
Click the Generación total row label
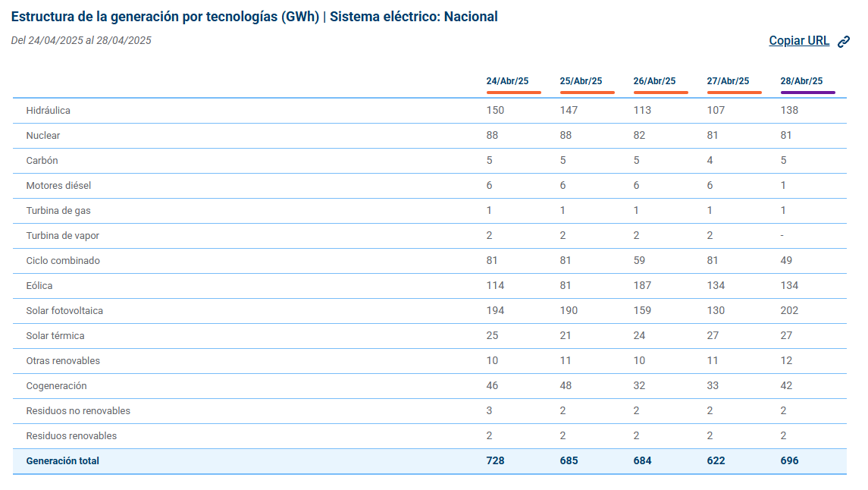(63, 460)
